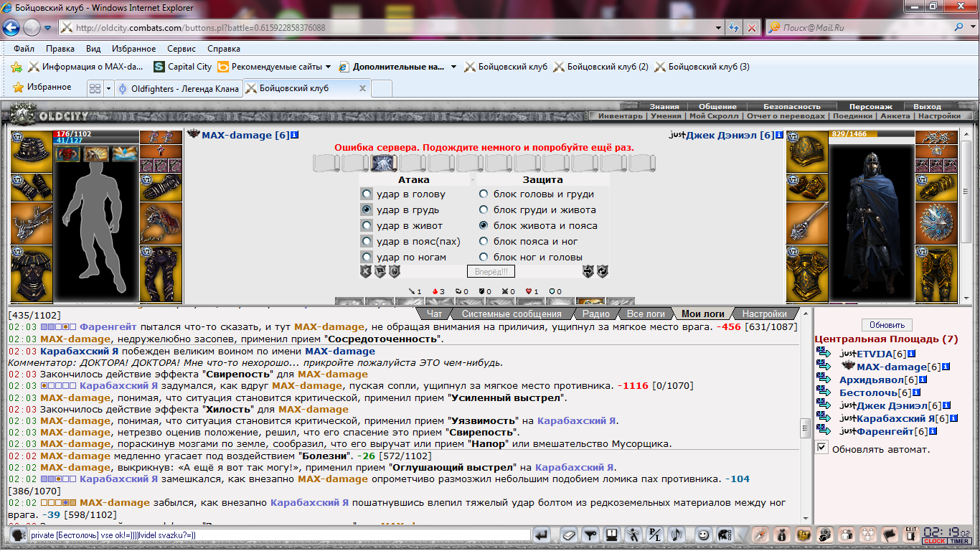The height and width of the screenshot is (551, 980).
Task: Open the smiley emoticons icon
Action: (704, 534)
